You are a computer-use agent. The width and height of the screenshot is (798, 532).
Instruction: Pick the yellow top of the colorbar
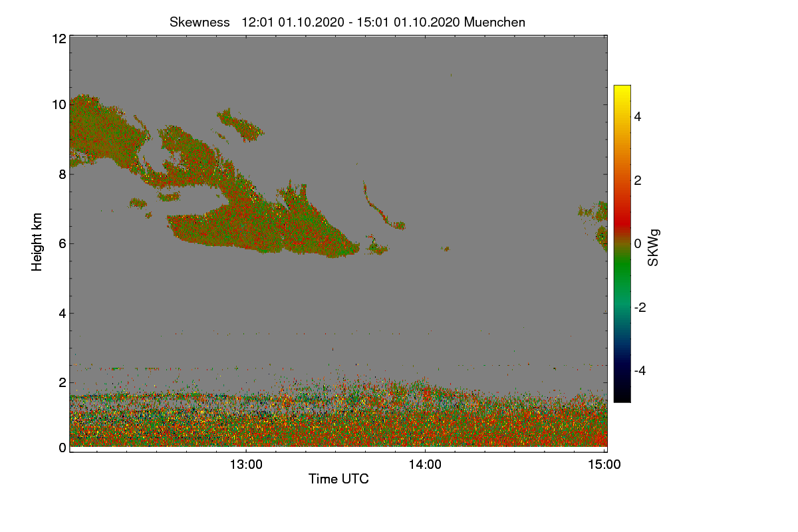(622, 90)
